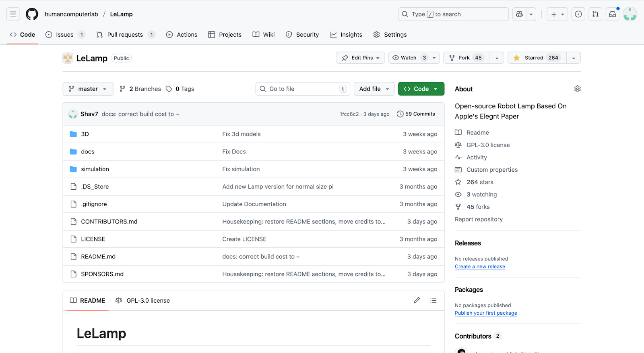644x353 pixels.
Task: Open About settings gear icon
Action: tap(577, 89)
